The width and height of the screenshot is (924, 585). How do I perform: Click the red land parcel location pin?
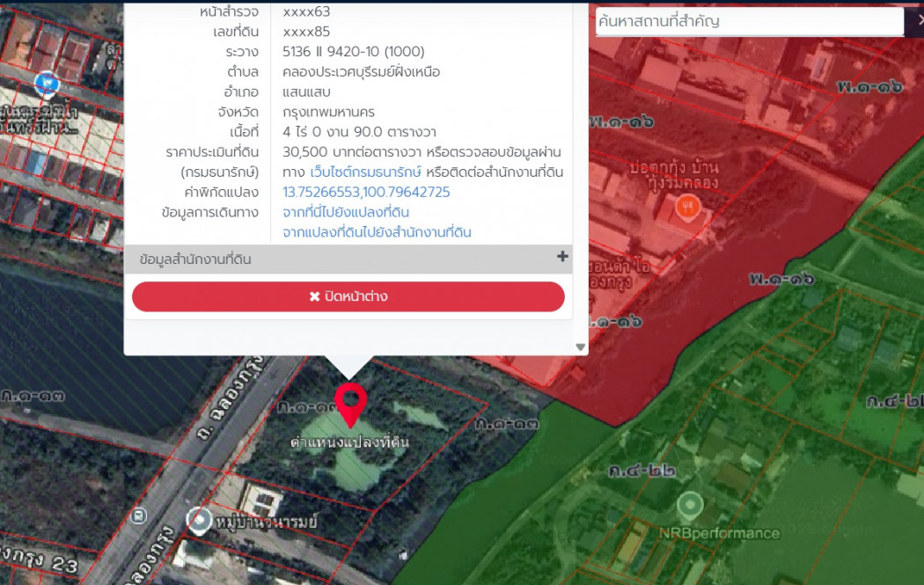tap(350, 404)
